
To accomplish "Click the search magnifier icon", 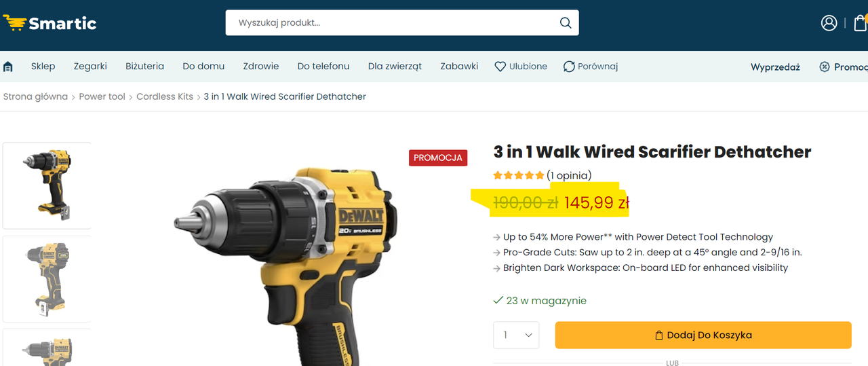I will [x=566, y=22].
